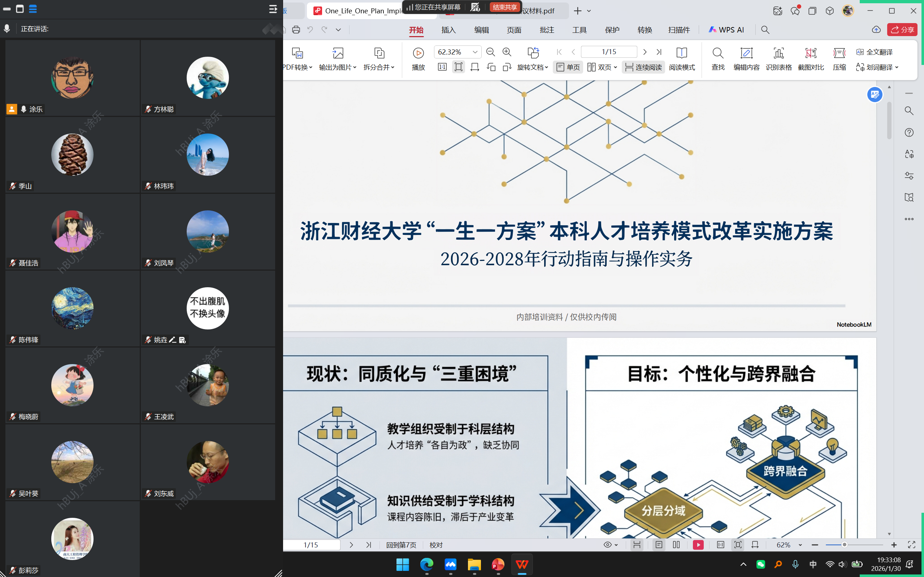The height and width of the screenshot is (577, 924).
Task: Open the Annotate ribbon tab
Action: [x=546, y=30]
